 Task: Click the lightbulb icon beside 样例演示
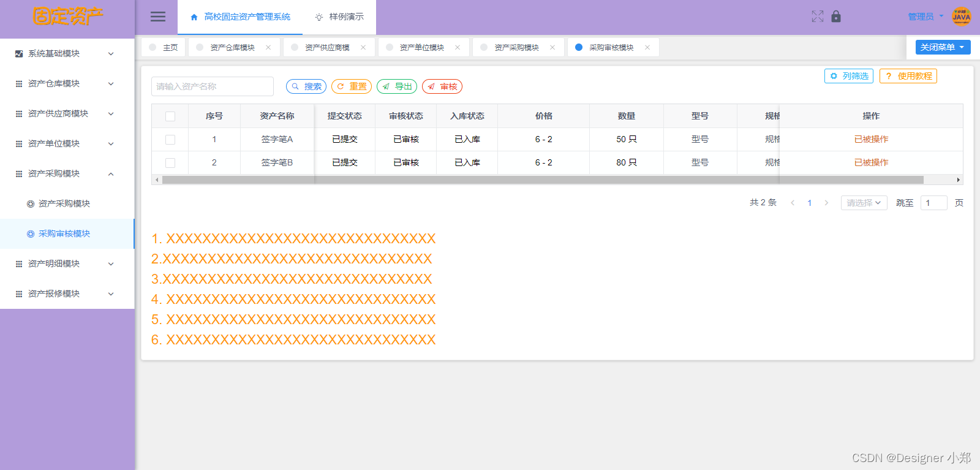[319, 17]
